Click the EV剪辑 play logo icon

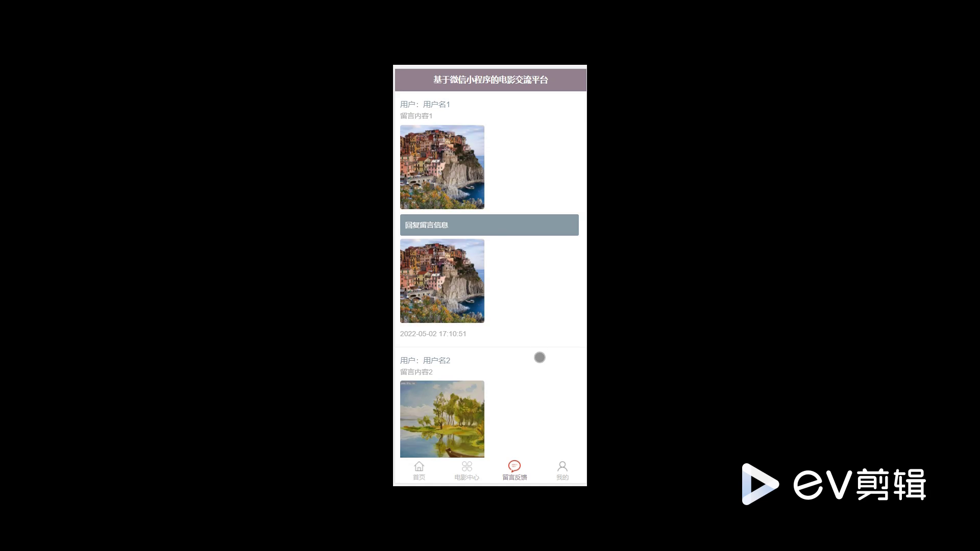(760, 484)
